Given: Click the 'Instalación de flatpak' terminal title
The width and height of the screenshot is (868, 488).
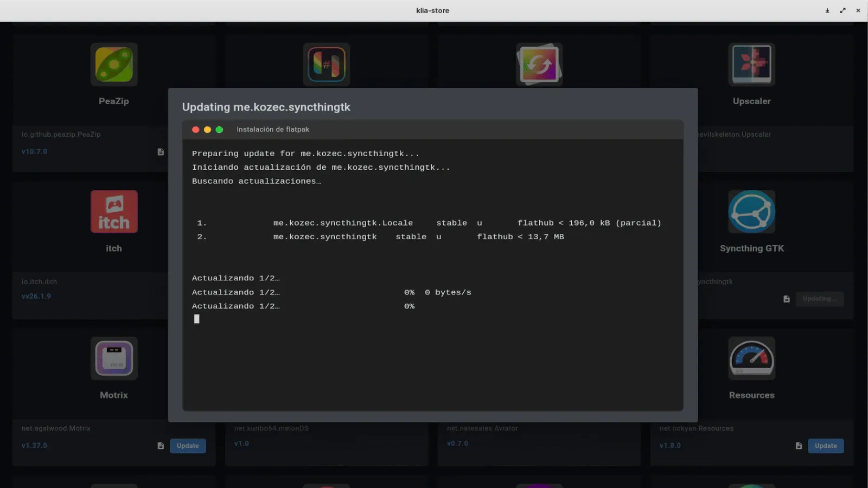Looking at the screenshot, I should tap(273, 130).
